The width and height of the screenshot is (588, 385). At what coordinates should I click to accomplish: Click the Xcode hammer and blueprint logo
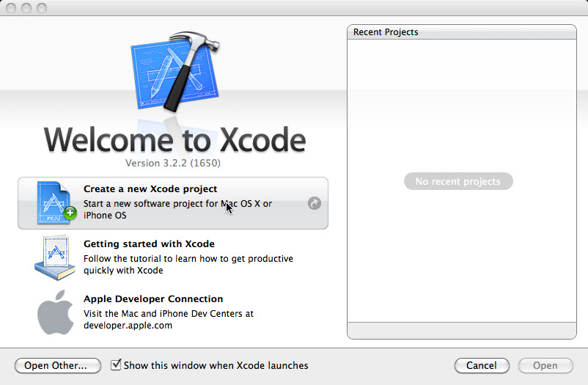(x=175, y=72)
